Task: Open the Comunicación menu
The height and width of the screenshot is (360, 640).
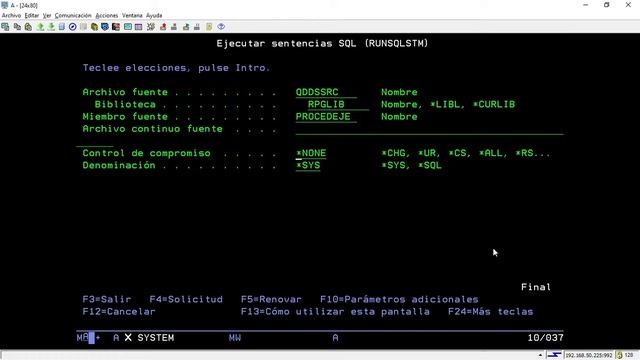Action: pyautogui.click(x=73, y=16)
